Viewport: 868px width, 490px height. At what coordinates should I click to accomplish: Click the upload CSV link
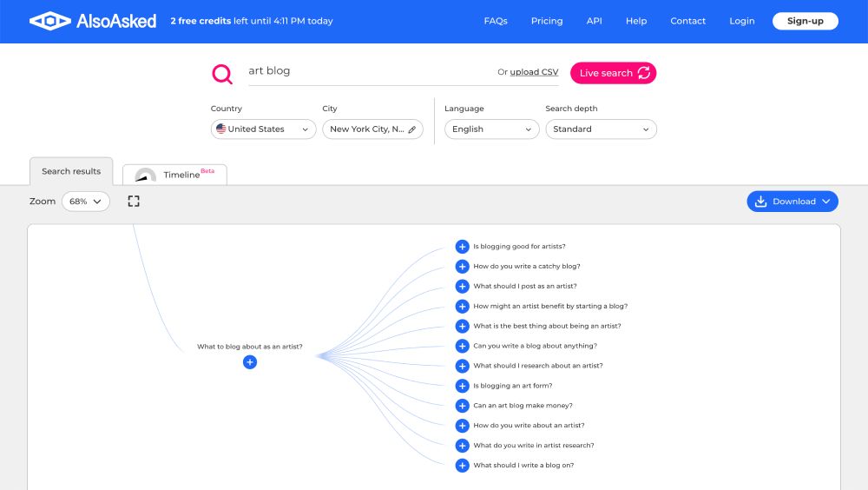tap(534, 72)
